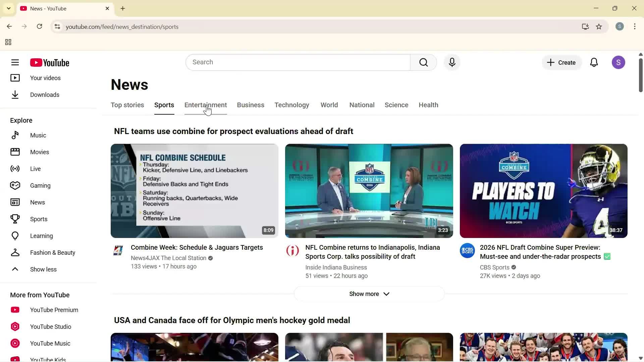Select Music in the Explore sidebar
This screenshot has width=644, height=362.
click(x=38, y=135)
